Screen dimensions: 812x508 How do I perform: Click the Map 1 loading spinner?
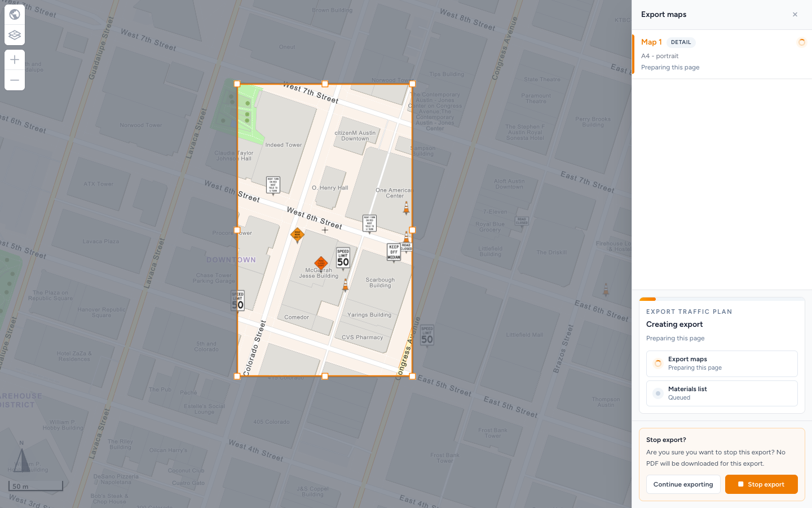pyautogui.click(x=801, y=42)
